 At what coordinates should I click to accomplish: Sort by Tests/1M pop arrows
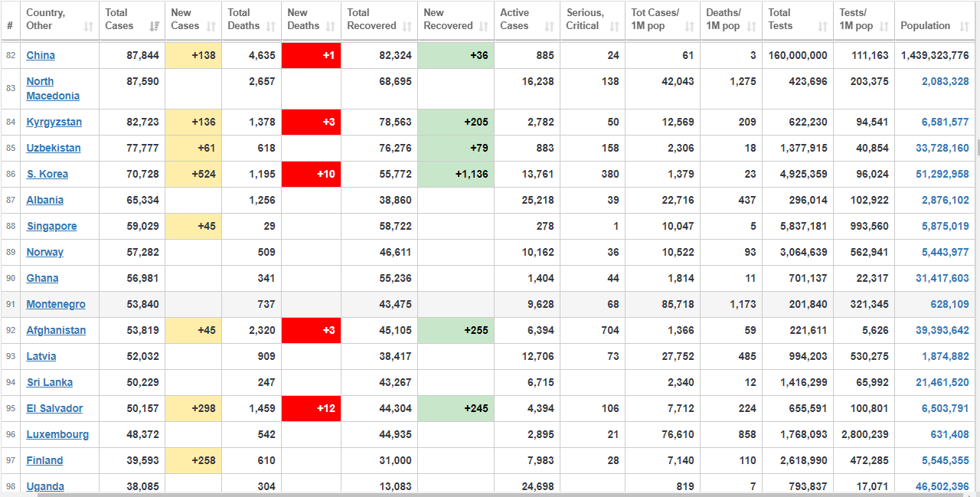(884, 27)
